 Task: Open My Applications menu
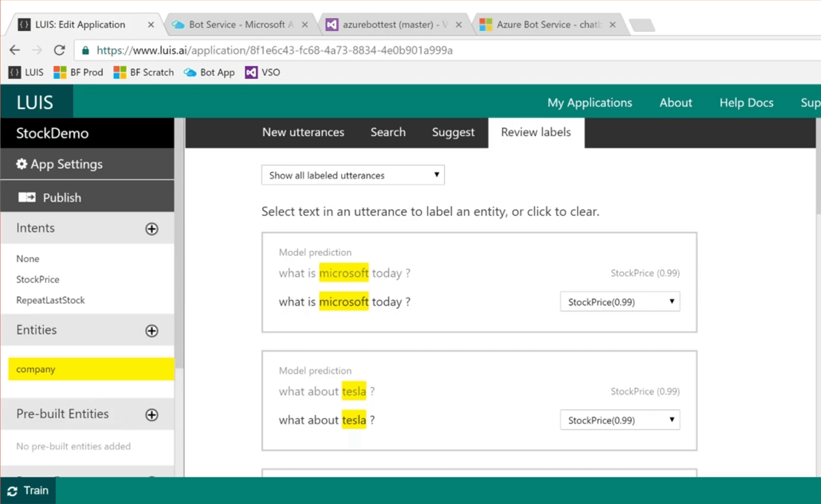click(x=590, y=103)
